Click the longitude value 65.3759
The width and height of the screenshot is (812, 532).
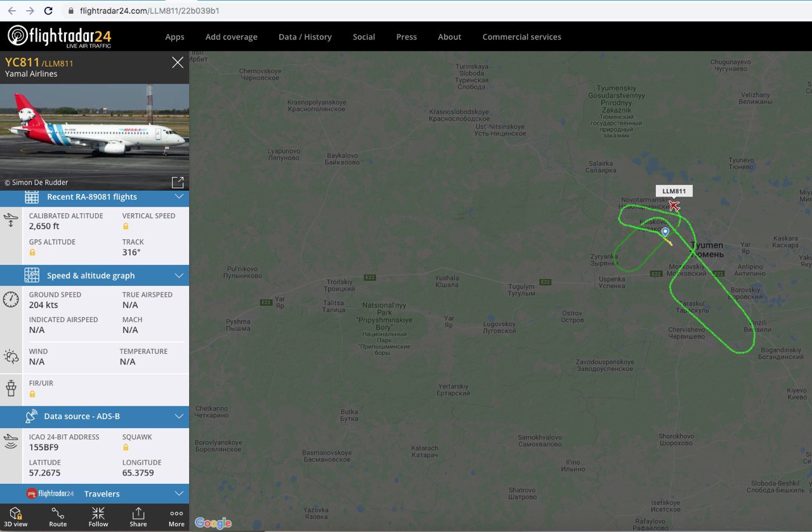138,473
